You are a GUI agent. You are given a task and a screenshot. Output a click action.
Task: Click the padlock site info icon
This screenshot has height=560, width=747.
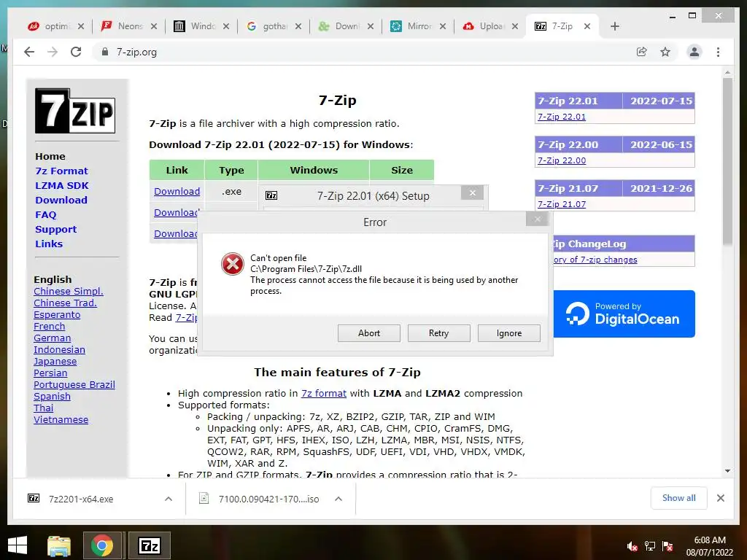pos(105,52)
